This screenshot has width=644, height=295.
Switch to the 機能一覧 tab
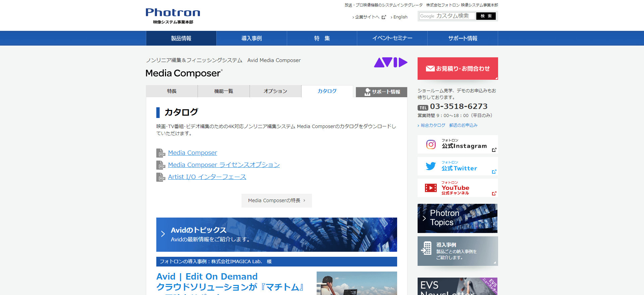coord(224,91)
